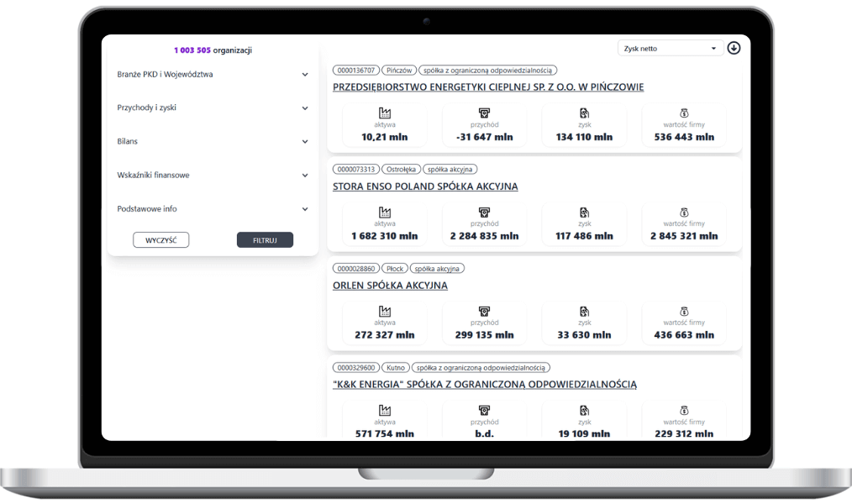The height and width of the screenshot is (504, 852).
Task: Click the zysk icon in the Pińczów company card
Action: click(584, 113)
